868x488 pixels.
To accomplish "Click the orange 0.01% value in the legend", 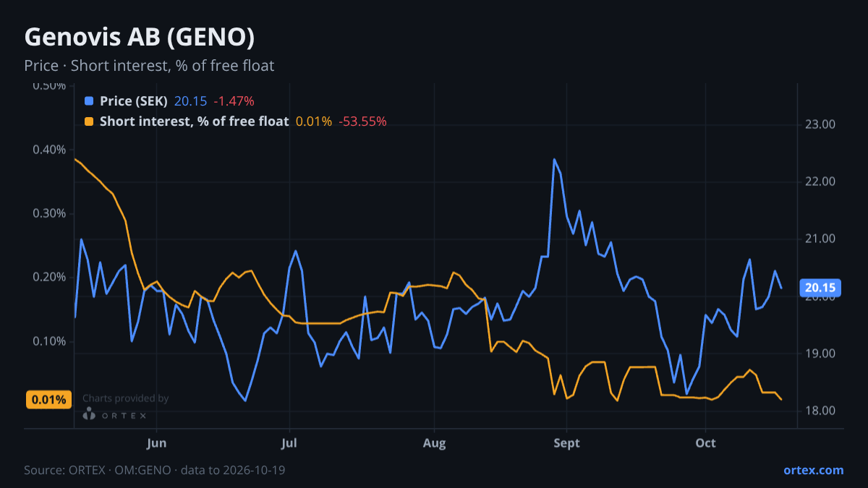I will [x=314, y=121].
